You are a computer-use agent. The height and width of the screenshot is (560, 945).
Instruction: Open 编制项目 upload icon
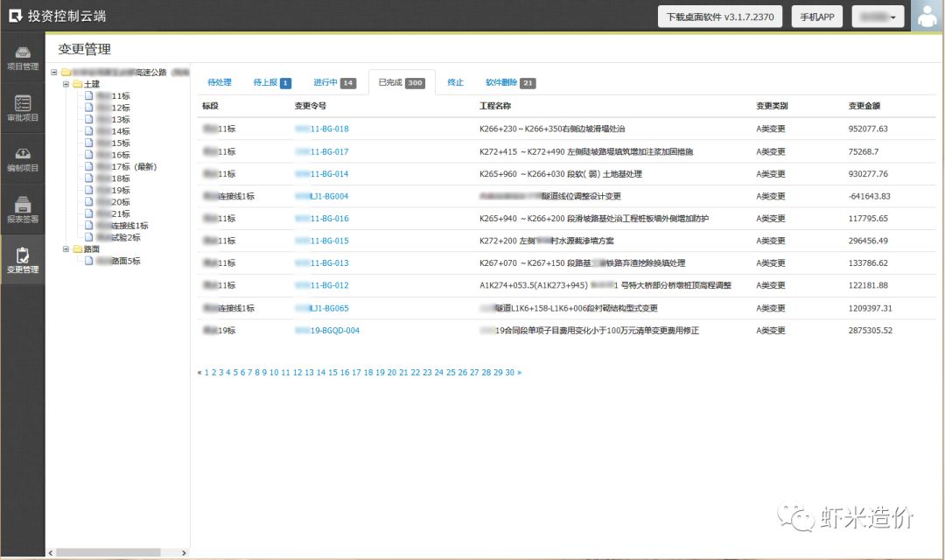(23, 154)
